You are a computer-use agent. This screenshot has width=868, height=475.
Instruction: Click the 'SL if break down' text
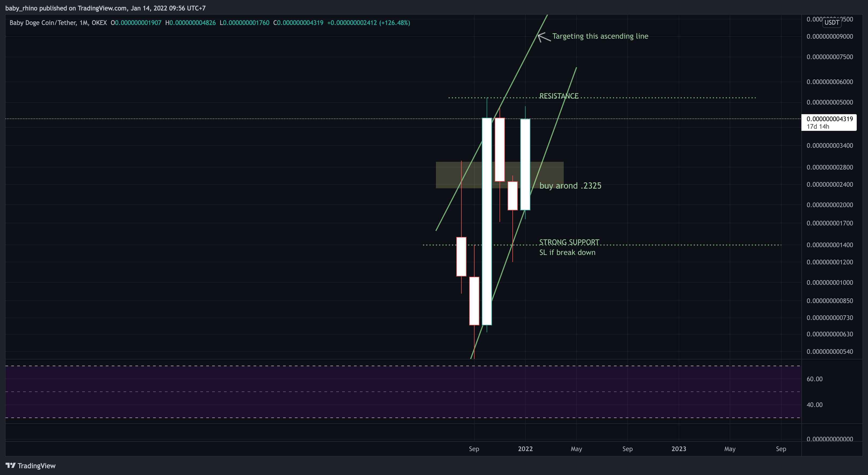(x=567, y=253)
